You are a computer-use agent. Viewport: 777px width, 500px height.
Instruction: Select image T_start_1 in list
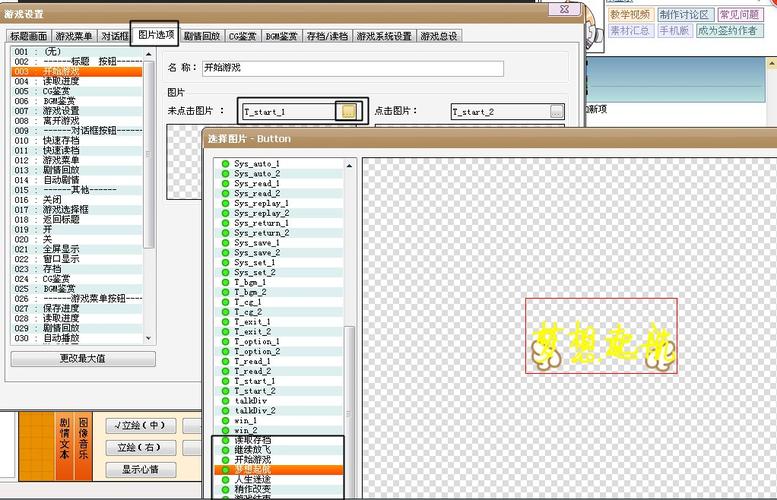[278, 381]
